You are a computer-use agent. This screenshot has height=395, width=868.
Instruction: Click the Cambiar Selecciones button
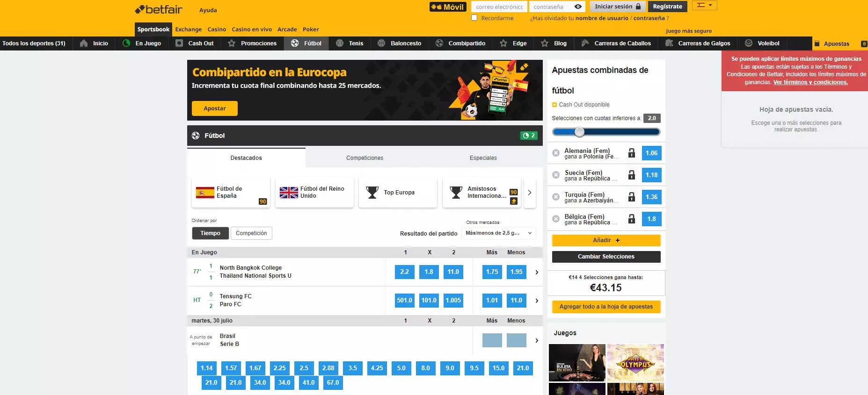(606, 257)
